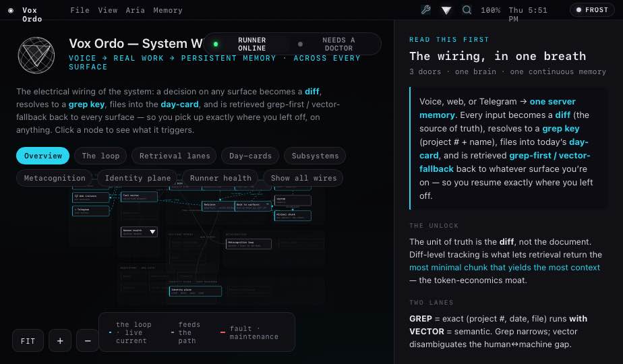Click the 'READ THIS FIRST' label

coord(449,39)
